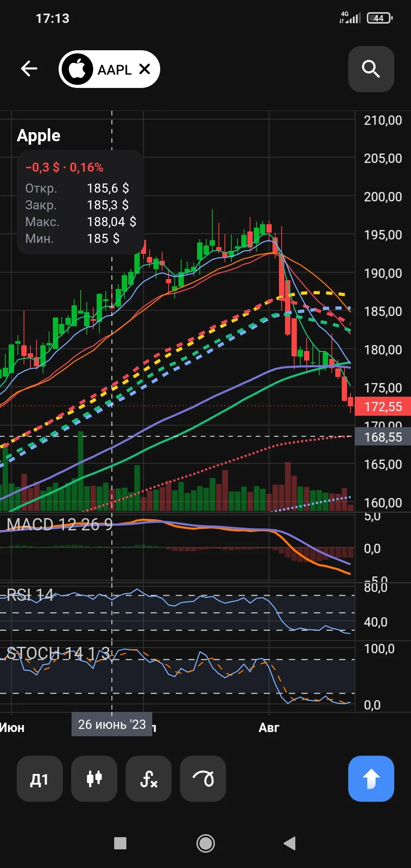Tap the change value −0,3 $ · 0,16%
This screenshot has height=868, width=411.
64,167
